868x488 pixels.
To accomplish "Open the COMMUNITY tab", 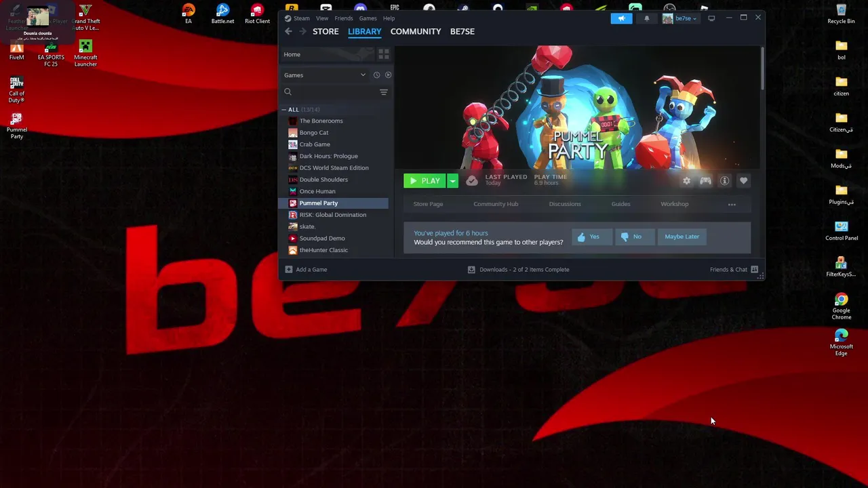I will (x=416, y=31).
